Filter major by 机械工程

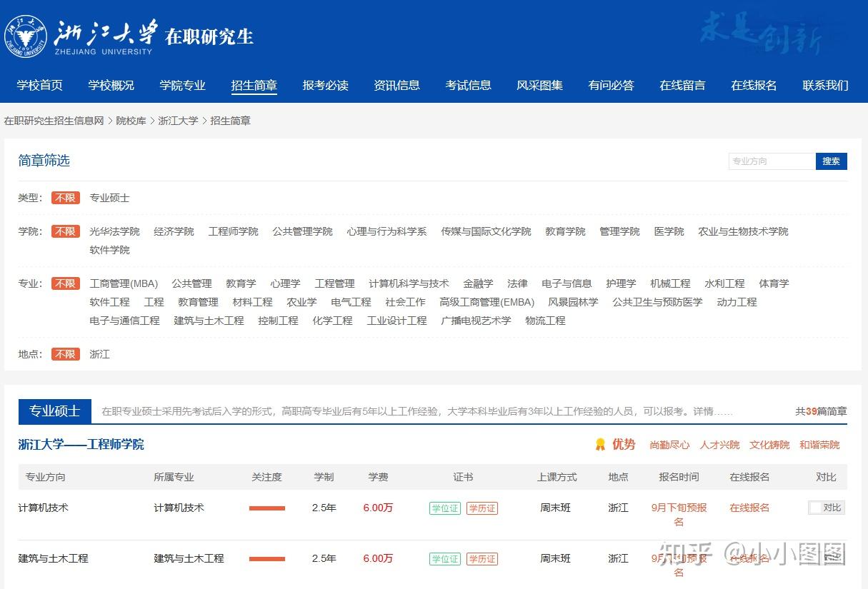[x=670, y=283]
